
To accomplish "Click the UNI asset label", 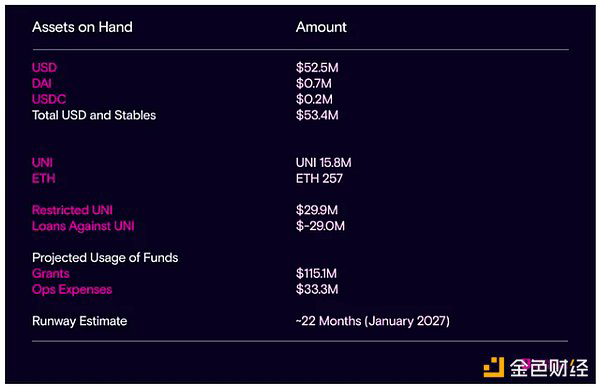I will pyautogui.click(x=42, y=163).
